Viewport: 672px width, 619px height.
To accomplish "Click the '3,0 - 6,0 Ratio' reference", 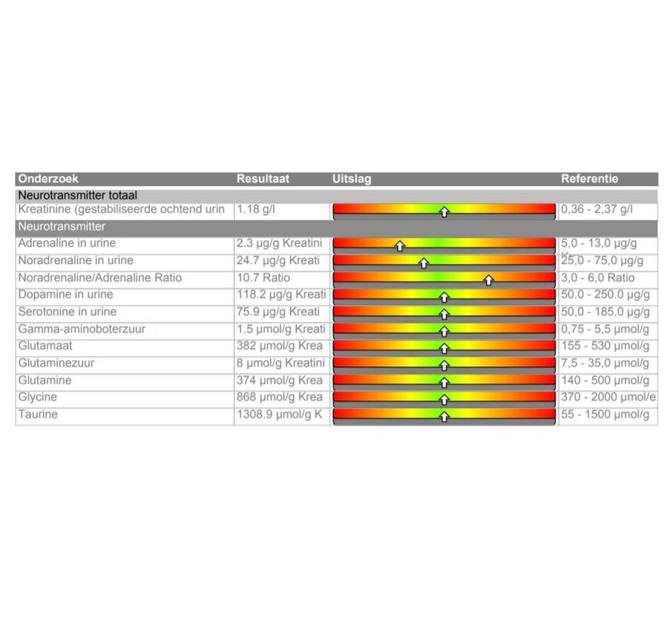I will click(597, 278).
